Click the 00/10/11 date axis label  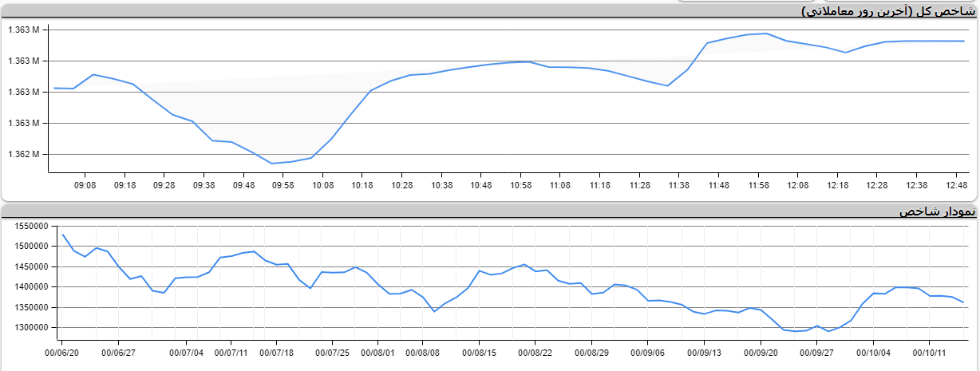coord(930,352)
